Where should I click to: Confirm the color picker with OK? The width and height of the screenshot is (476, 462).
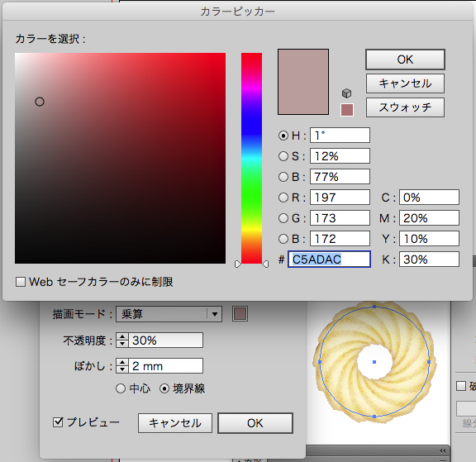click(405, 60)
